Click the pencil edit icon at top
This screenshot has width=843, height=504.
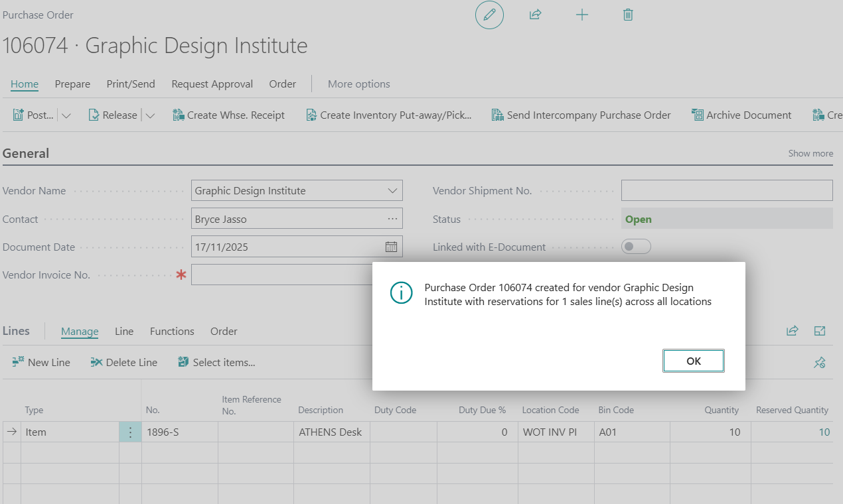pos(489,15)
